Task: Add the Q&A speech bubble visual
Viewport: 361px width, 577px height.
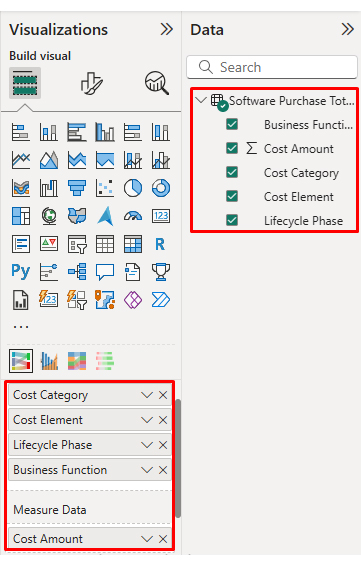Action: pos(105,272)
